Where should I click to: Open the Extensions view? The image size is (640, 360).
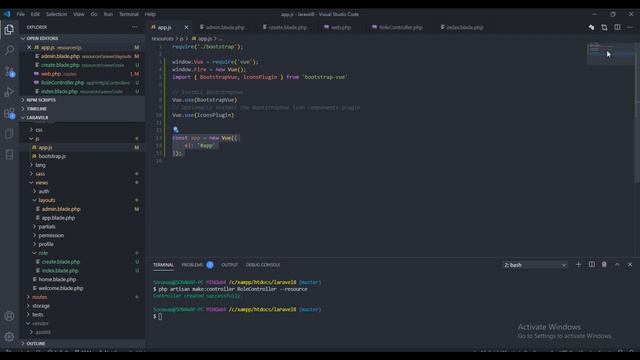click(x=9, y=113)
